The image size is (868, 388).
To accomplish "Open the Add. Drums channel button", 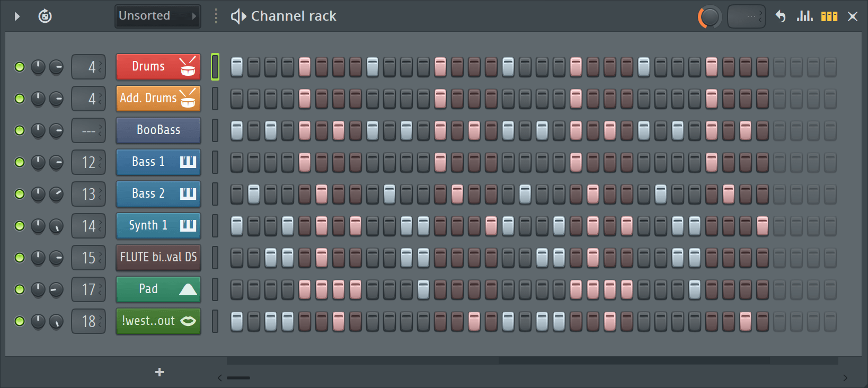I will (x=158, y=99).
